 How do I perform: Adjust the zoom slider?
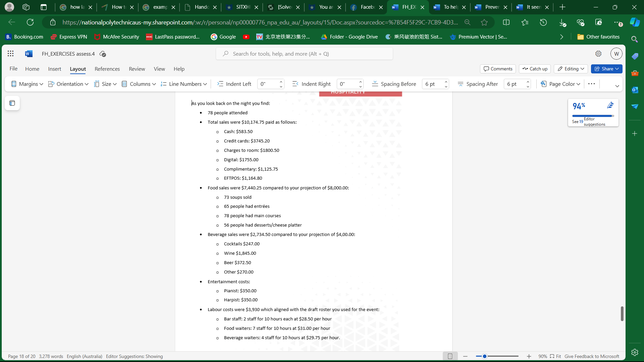pyautogui.click(x=484, y=356)
